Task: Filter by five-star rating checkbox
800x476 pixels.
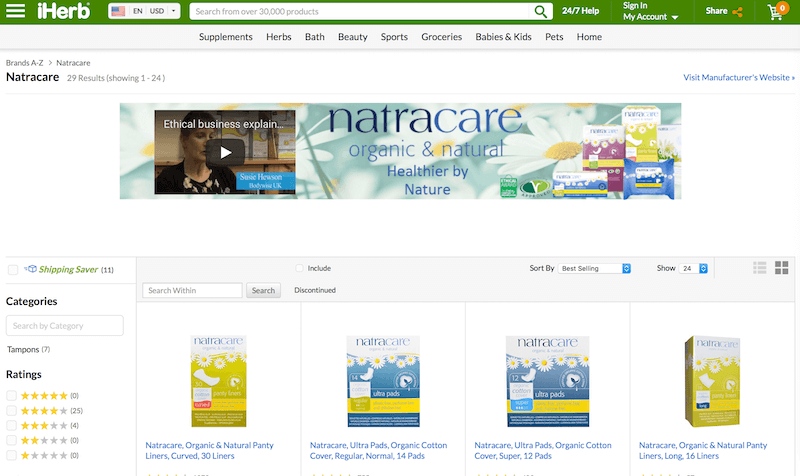Action: pos(12,395)
